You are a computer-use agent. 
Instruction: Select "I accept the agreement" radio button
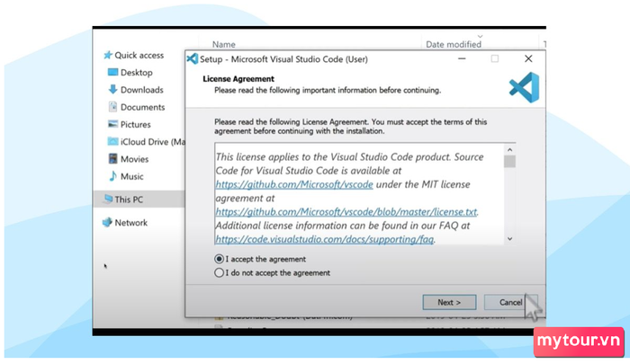coord(219,259)
